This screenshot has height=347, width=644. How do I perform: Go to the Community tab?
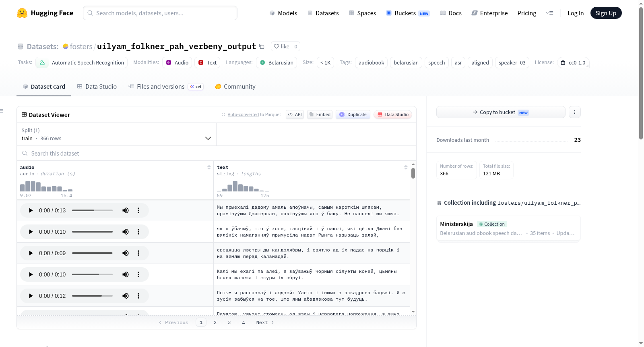click(x=235, y=87)
